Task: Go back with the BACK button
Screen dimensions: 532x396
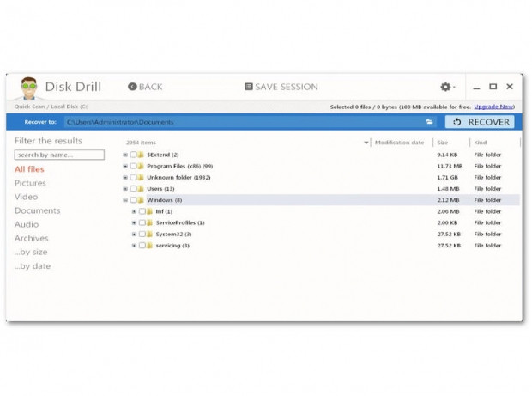Action: pyautogui.click(x=145, y=87)
